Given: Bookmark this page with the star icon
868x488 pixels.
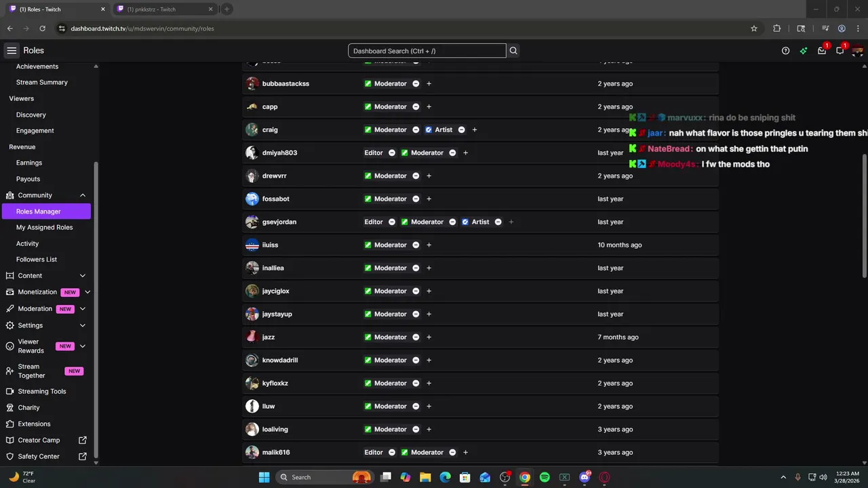Looking at the screenshot, I should tap(754, 28).
